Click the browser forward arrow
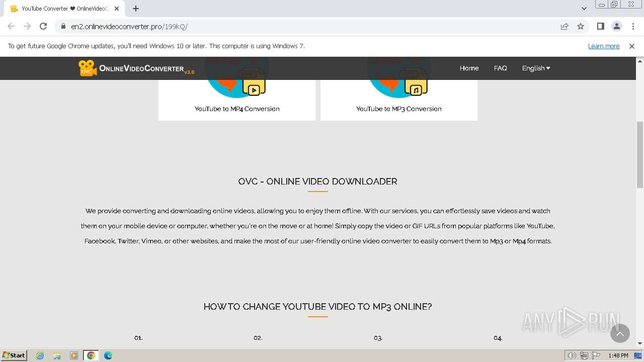 click(x=27, y=26)
